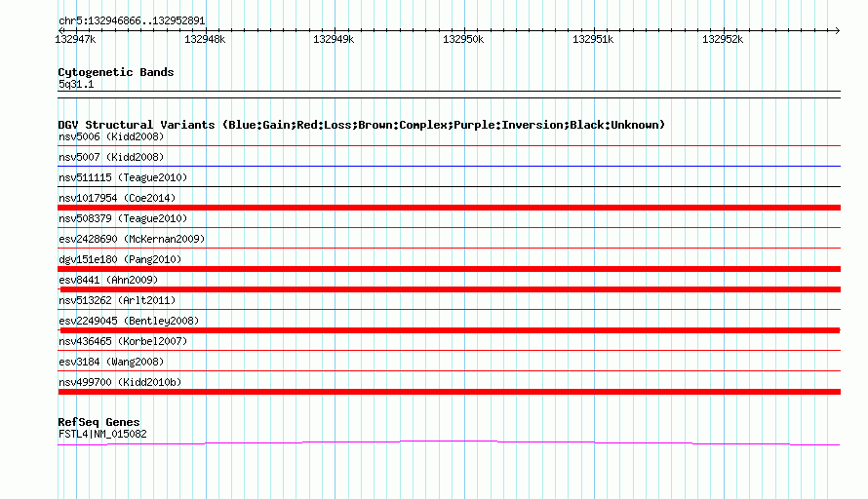Click the black bar for nsv511115
The height and width of the screenshot is (499, 868).
tap(449, 186)
